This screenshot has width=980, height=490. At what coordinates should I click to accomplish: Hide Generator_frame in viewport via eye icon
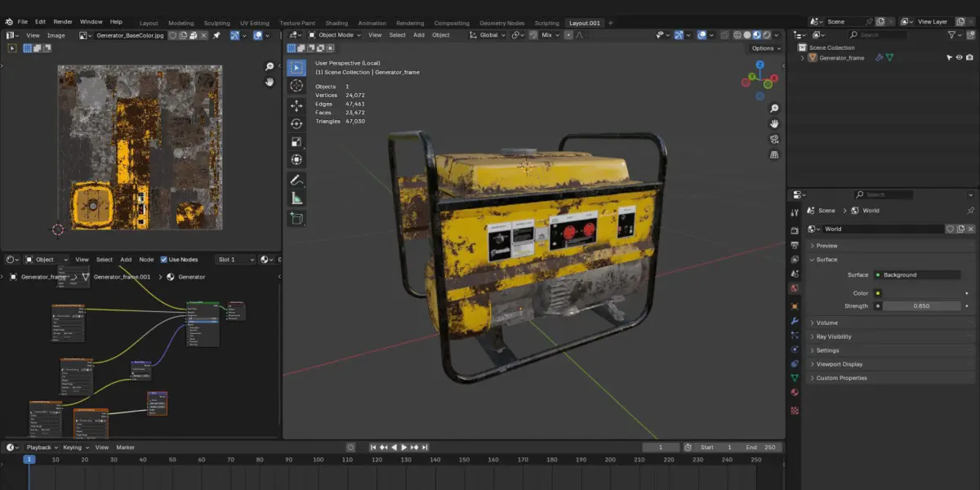tap(960, 58)
